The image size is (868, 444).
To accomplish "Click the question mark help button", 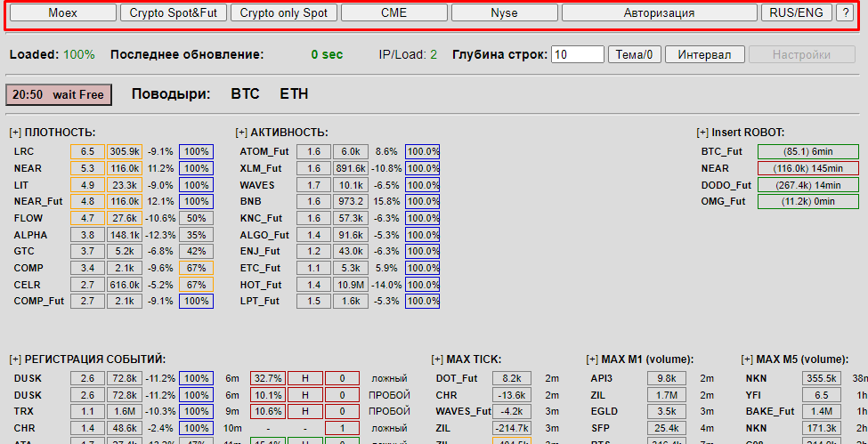I will 845,13.
